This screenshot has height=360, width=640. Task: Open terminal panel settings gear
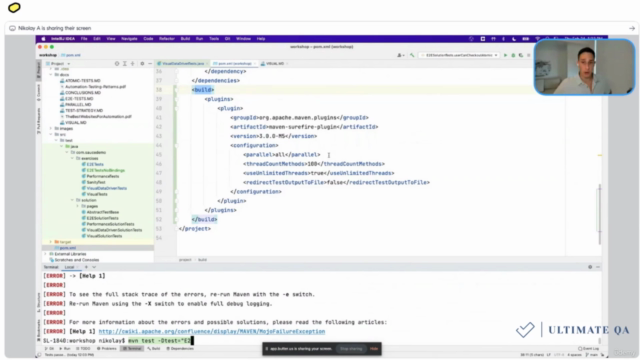[x=590, y=267]
